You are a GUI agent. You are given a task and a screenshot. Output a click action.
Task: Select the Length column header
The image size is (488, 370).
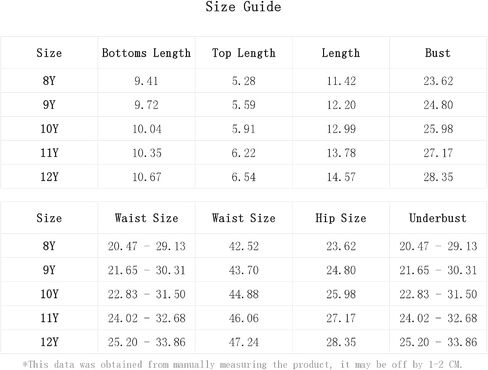click(x=341, y=53)
